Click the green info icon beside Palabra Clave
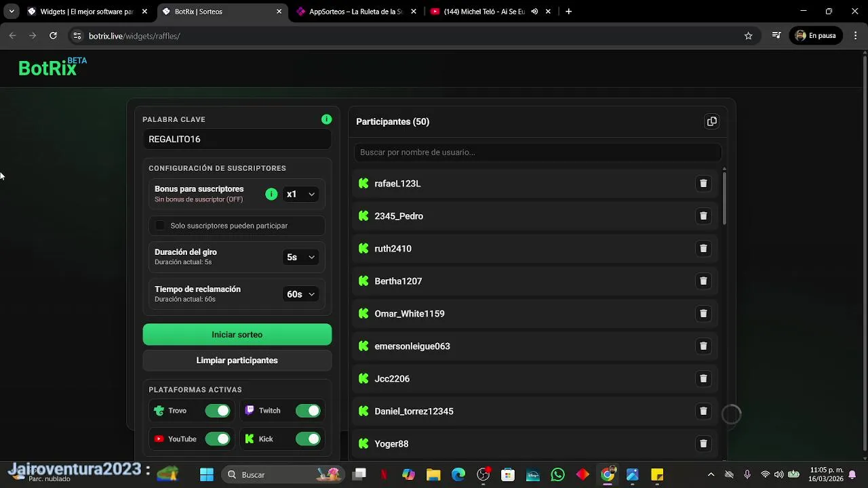 click(326, 119)
